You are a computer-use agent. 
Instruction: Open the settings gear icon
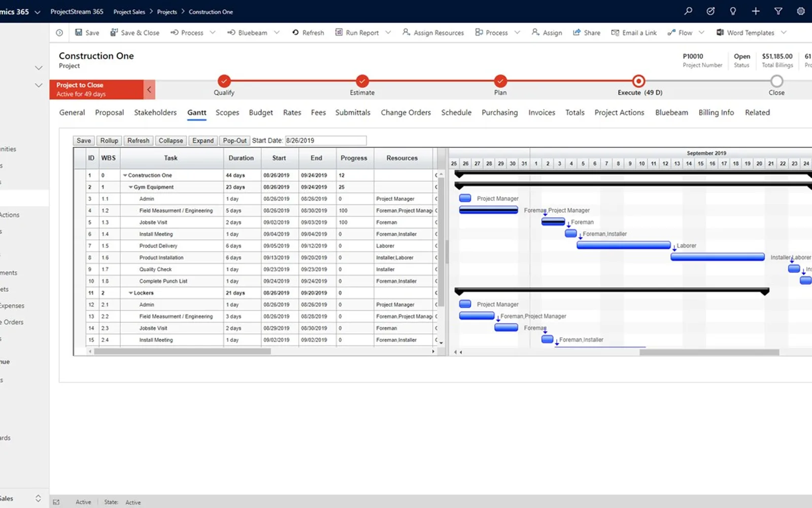pos(801,11)
